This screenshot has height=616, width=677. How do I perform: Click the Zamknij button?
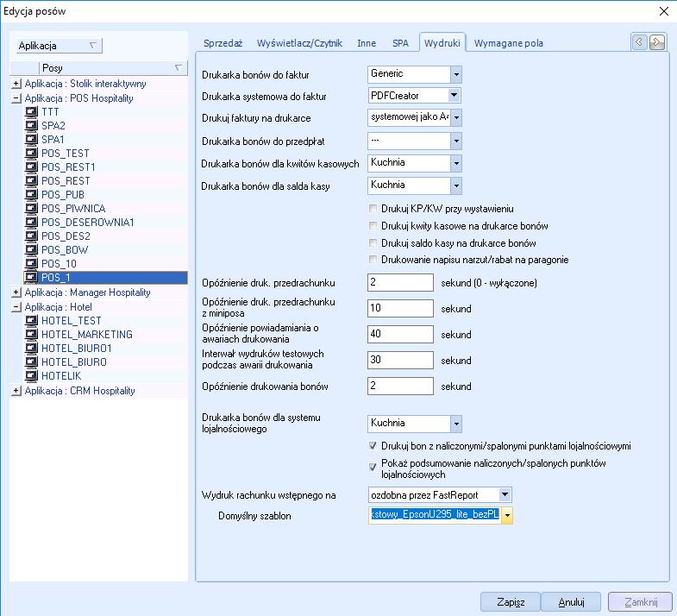pyautogui.click(x=641, y=601)
